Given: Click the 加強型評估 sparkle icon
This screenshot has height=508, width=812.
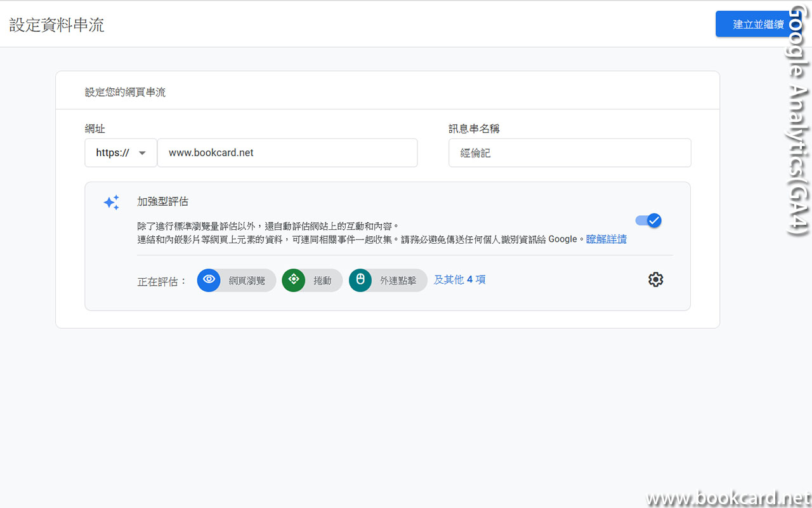Looking at the screenshot, I should (x=111, y=202).
